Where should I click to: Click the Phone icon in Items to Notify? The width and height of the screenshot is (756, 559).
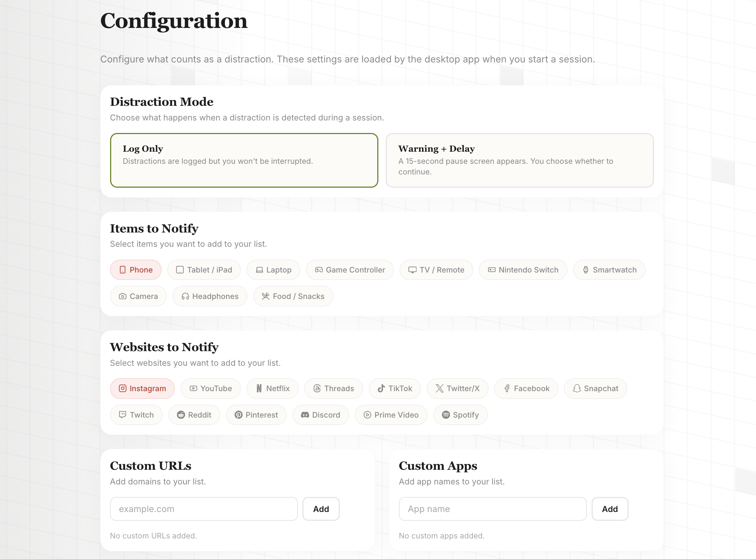(x=123, y=270)
